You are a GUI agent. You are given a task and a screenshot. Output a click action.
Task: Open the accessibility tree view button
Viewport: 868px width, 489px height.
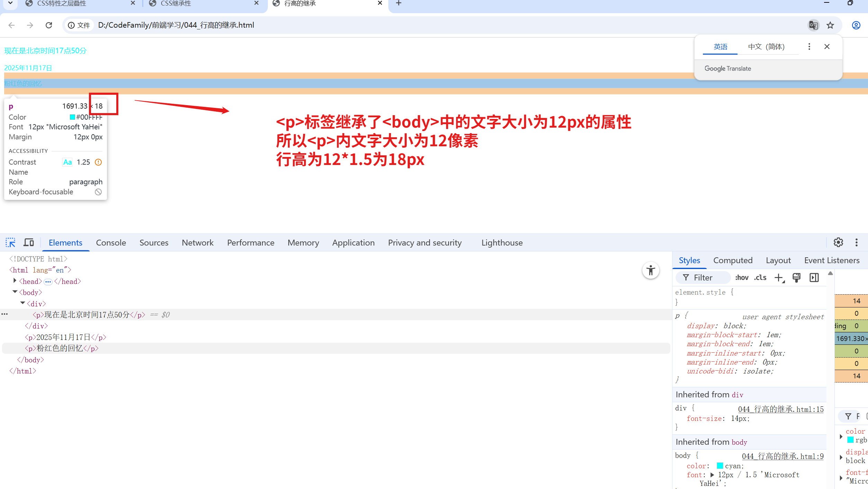(651, 270)
